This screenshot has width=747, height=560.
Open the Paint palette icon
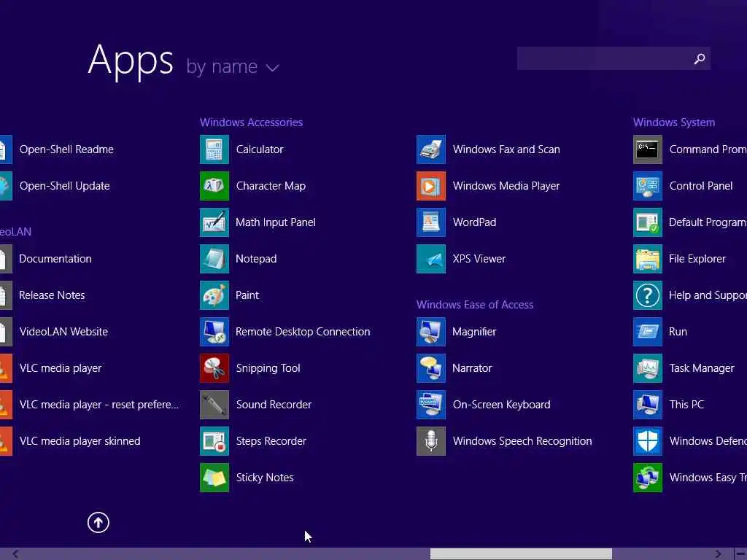[x=214, y=295]
